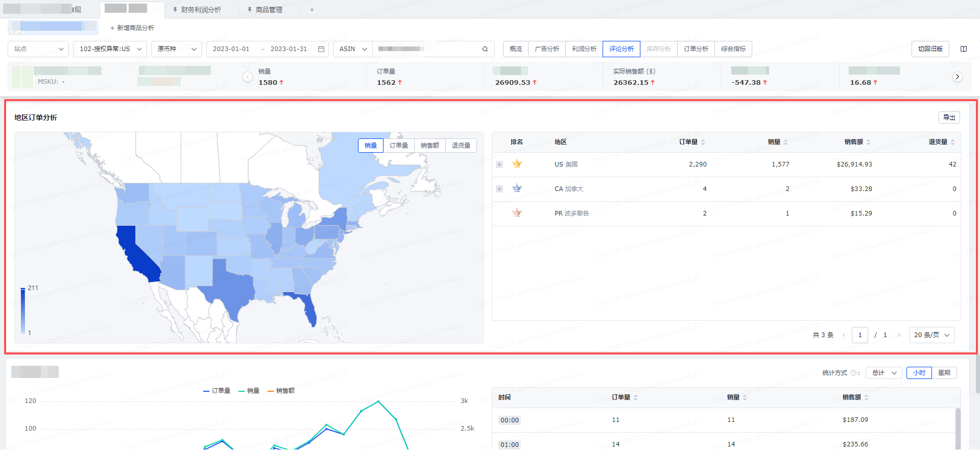This screenshot has width=980, height=450.
Task: Switch the map to 订单量 view
Action: click(398, 146)
